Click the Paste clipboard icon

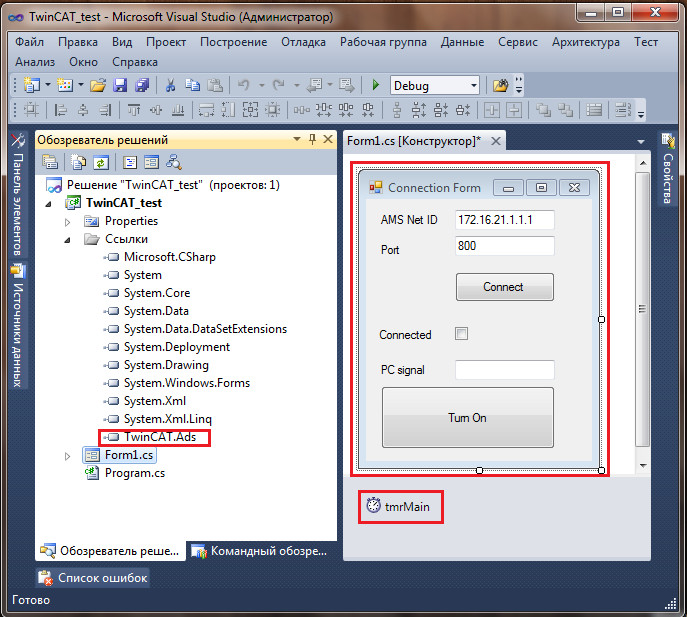(x=215, y=85)
